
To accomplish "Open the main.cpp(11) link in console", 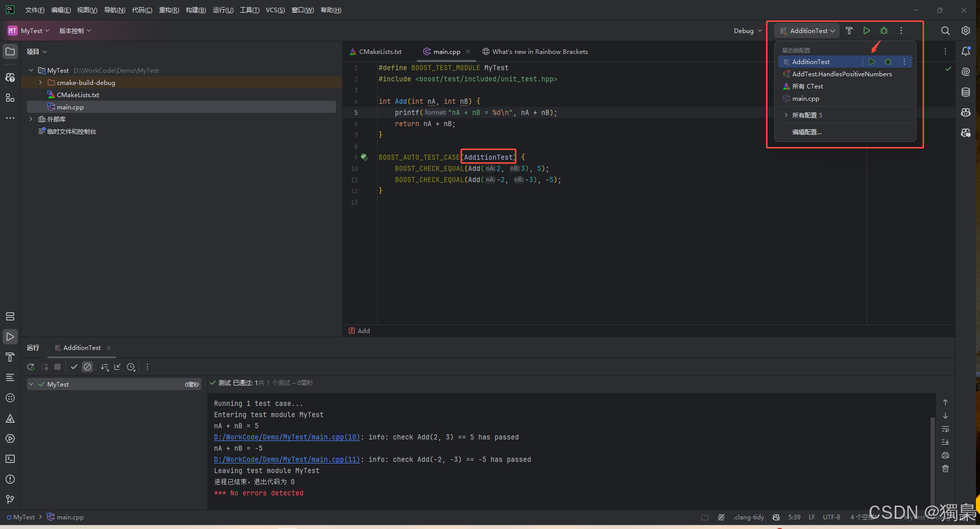I will 287,459.
